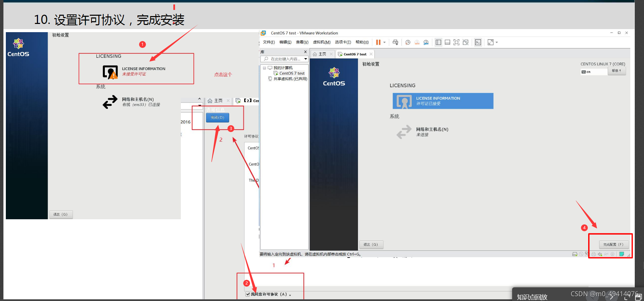The width and height of the screenshot is (644, 301).
Task: Click the stretch guest display icon
Action: pos(491,42)
